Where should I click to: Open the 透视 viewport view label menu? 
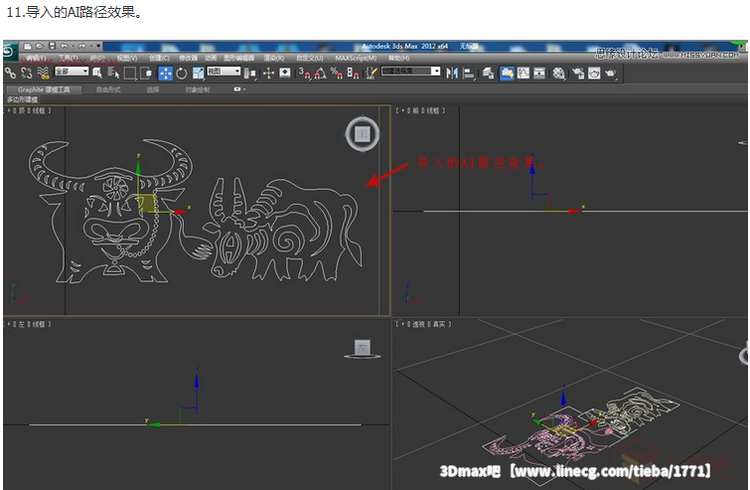tap(418, 324)
